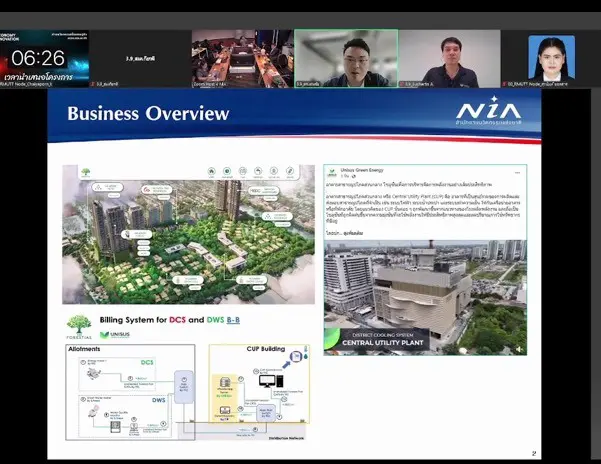Screen dimensions: 601x464
Task: Click the Business Overview slide title
Action: (147, 113)
